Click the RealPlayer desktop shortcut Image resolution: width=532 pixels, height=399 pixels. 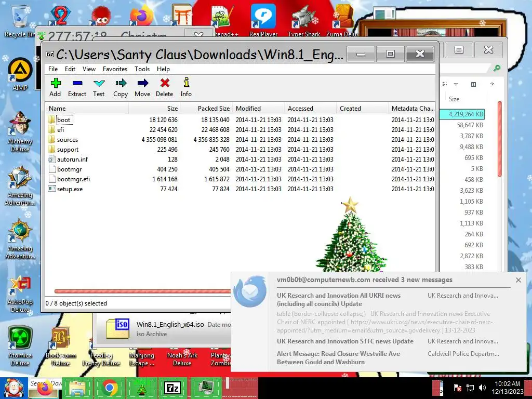pyautogui.click(x=263, y=20)
